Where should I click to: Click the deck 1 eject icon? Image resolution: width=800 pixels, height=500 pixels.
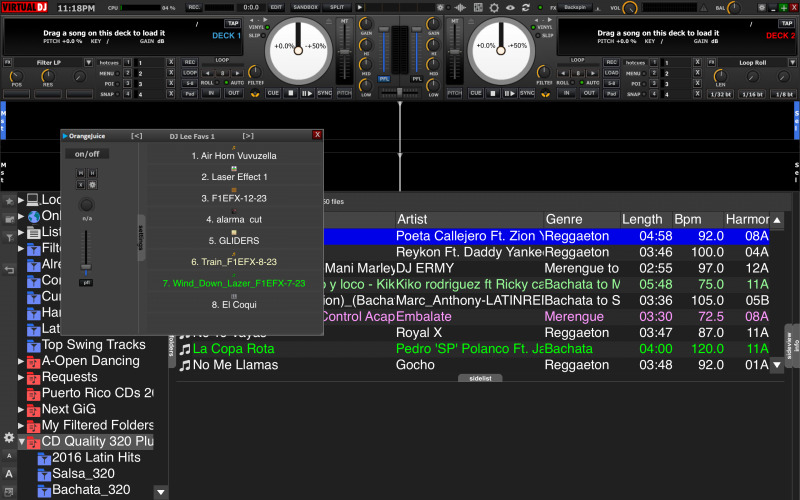point(329,21)
